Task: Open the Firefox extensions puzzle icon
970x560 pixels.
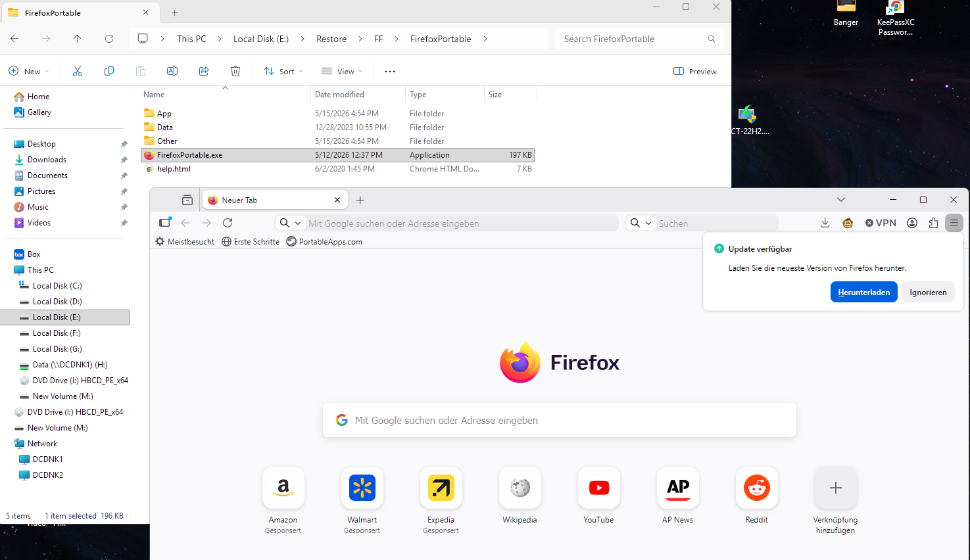Action: [x=933, y=223]
